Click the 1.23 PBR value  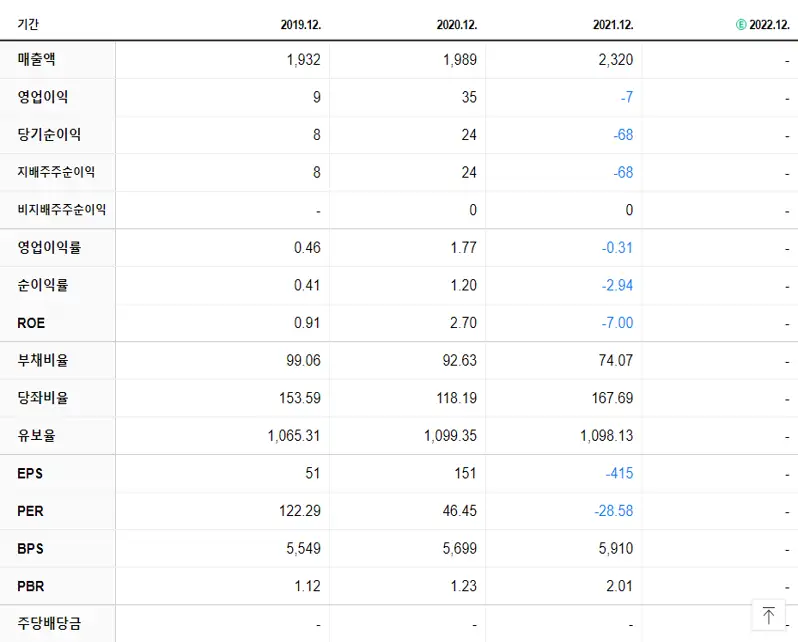tap(464, 587)
